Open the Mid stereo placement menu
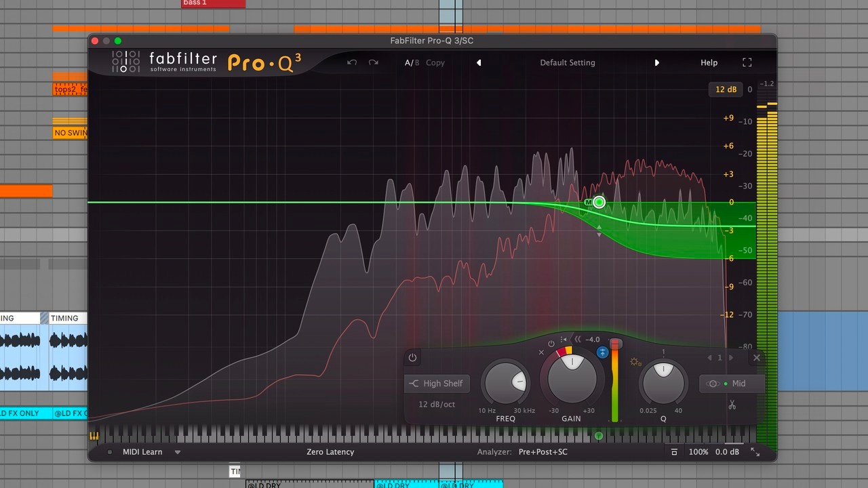This screenshot has height=488, width=868. (731, 384)
